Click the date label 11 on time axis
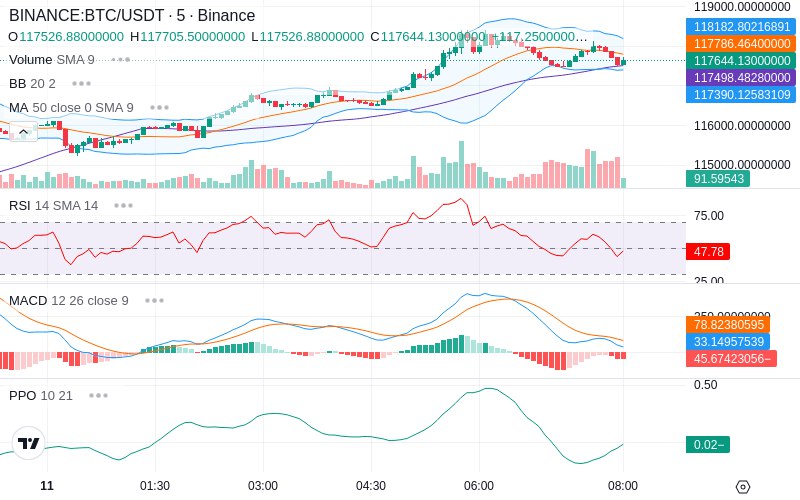Image resolution: width=800 pixels, height=500 pixels. click(x=47, y=486)
